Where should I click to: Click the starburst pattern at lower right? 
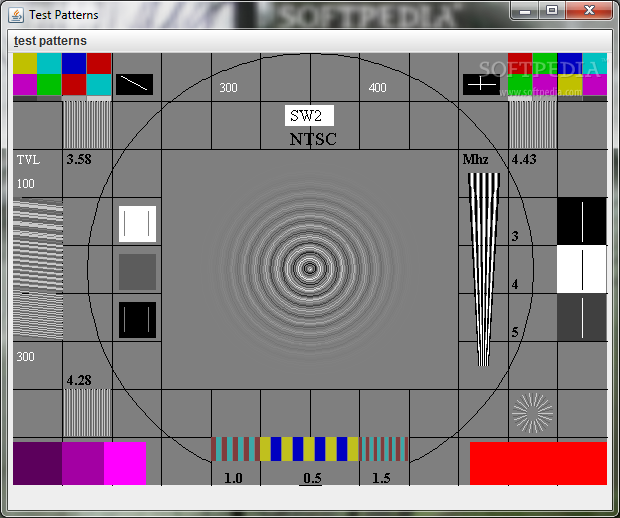coord(532,413)
